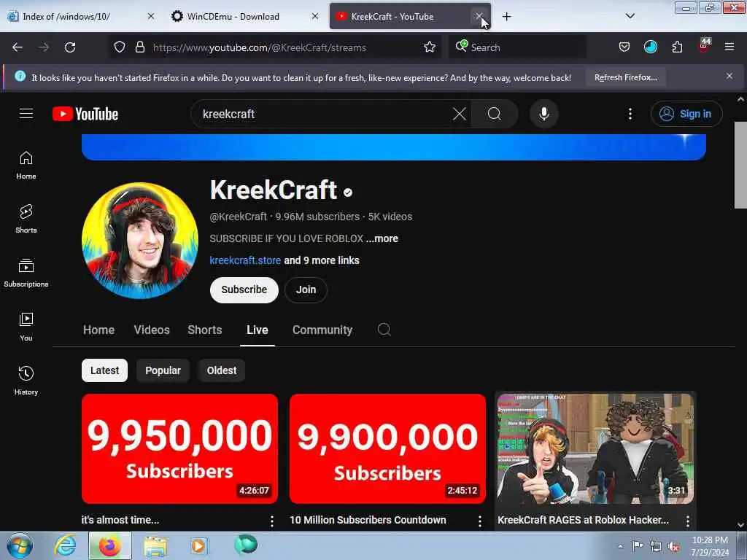Start voice search with the microphone icon
747x560 pixels.
543,114
